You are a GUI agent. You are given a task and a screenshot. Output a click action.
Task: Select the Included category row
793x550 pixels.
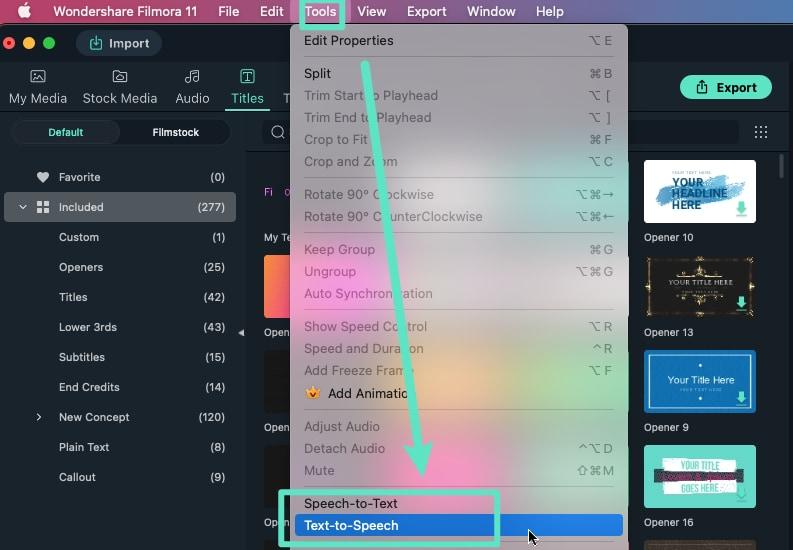tap(120, 207)
